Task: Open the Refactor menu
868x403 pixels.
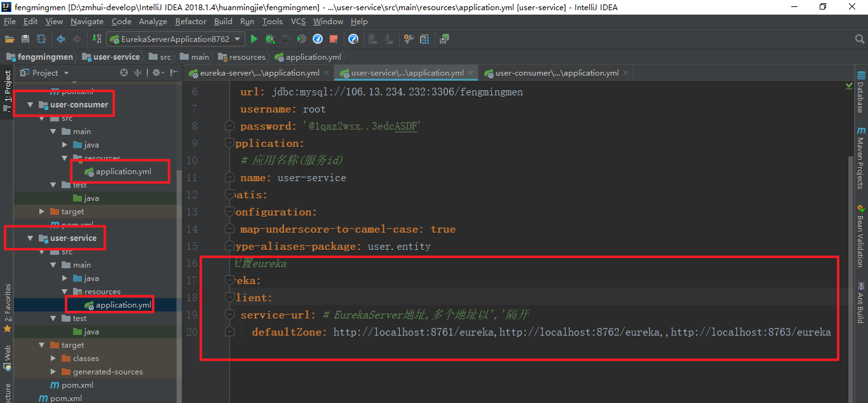Action: point(191,21)
